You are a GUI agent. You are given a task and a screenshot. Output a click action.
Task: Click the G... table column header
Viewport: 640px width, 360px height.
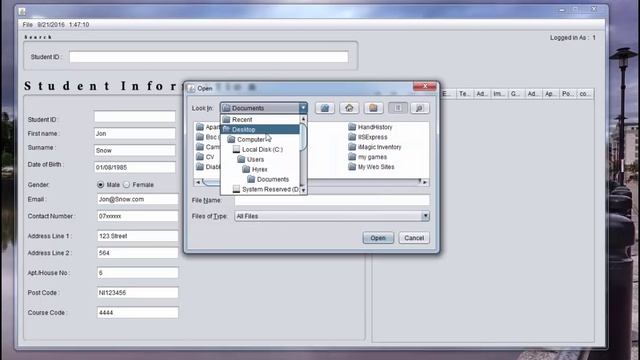(516, 94)
